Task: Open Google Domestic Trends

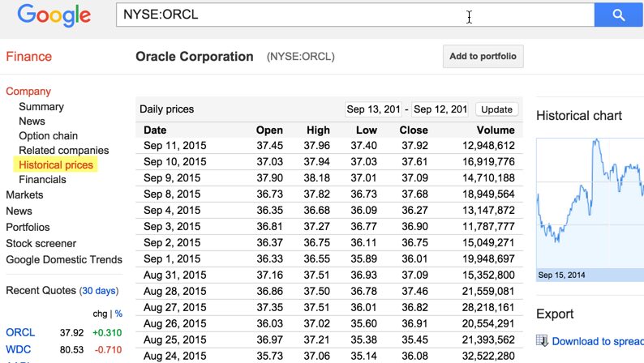Action: (64, 259)
